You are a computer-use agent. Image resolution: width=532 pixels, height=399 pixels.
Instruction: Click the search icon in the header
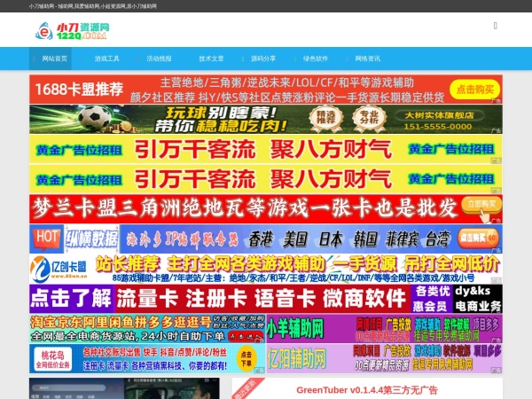coord(495,26)
